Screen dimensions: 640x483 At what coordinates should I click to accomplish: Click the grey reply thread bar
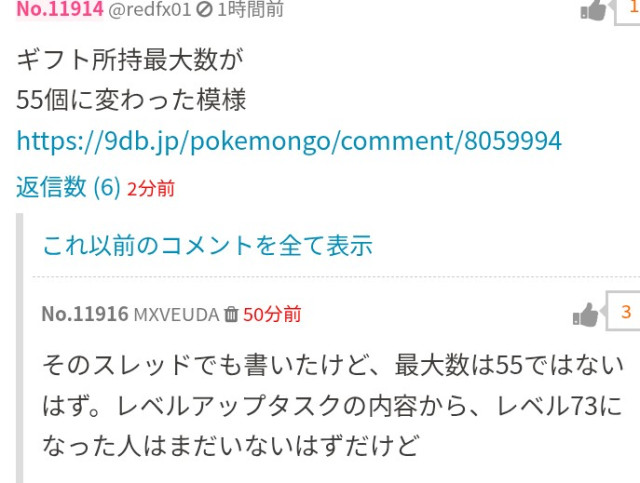pos(20,348)
